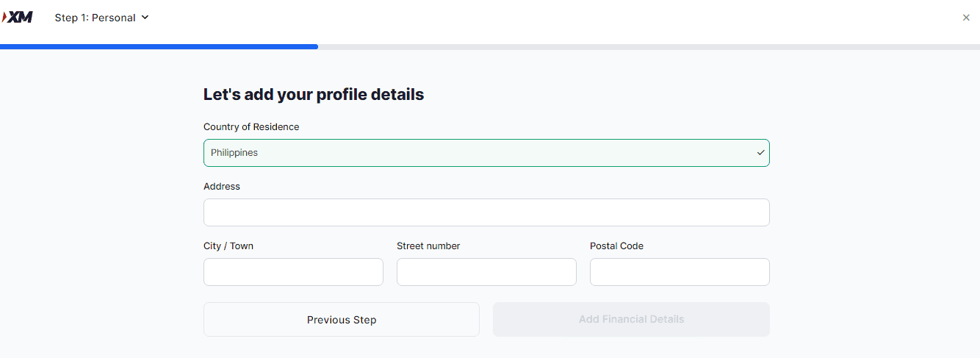The image size is (980, 358).
Task: Click the XM logo
Action: (18, 17)
